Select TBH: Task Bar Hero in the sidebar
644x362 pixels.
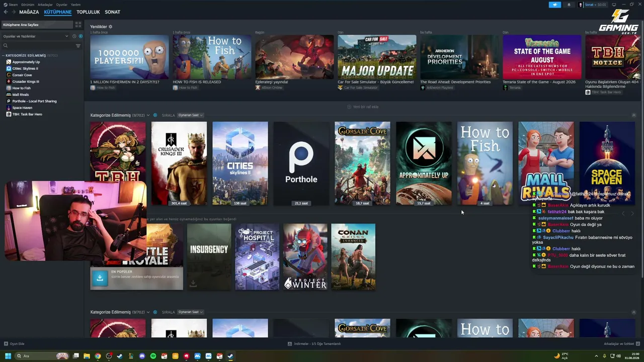click(x=27, y=114)
